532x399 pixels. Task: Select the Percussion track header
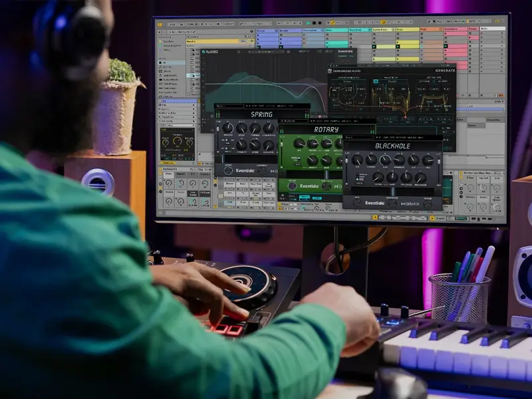pos(313,31)
